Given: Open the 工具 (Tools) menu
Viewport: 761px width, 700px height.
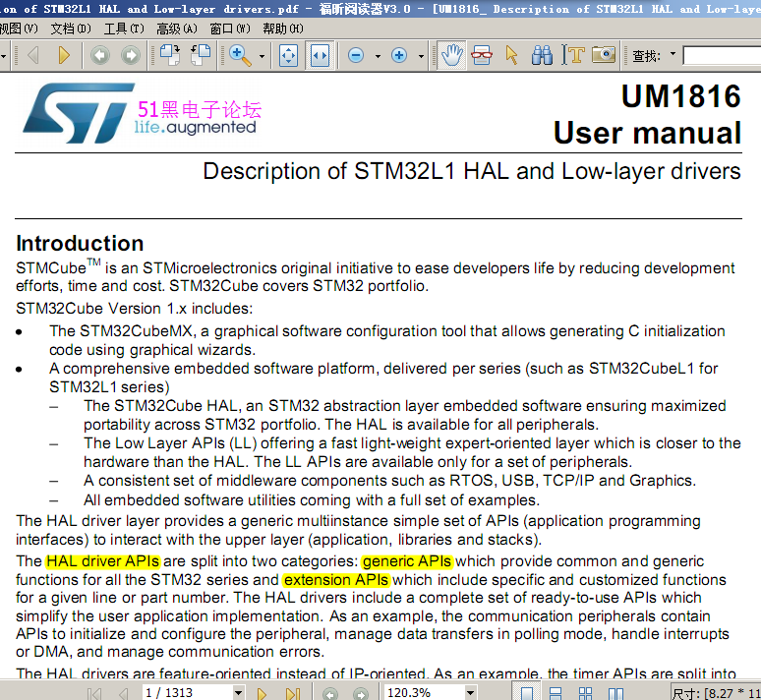Looking at the screenshot, I should click(124, 29).
